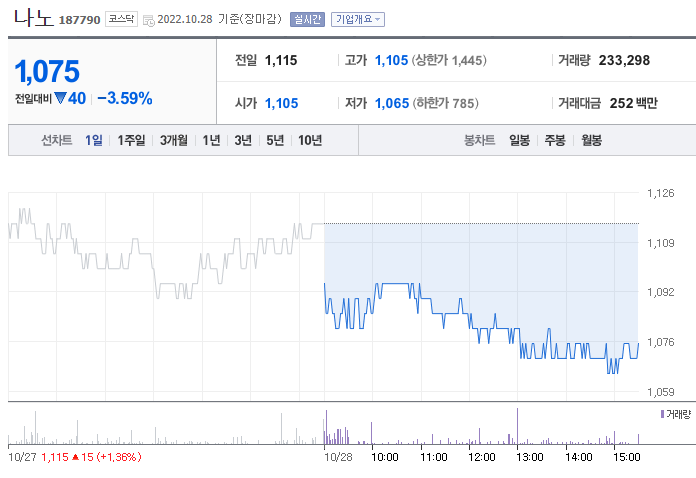Screen dimensions: 696x478
Task: Select the 1주일 line chart tab
Action: click(131, 140)
